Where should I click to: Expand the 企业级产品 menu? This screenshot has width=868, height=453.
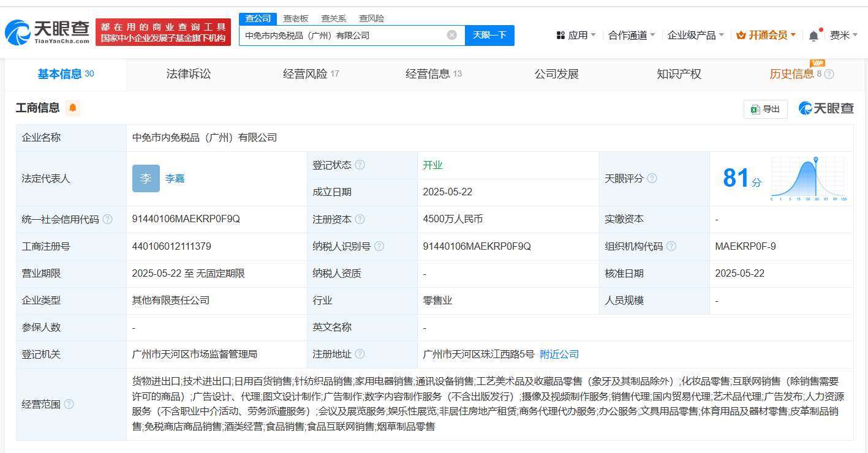(695, 36)
